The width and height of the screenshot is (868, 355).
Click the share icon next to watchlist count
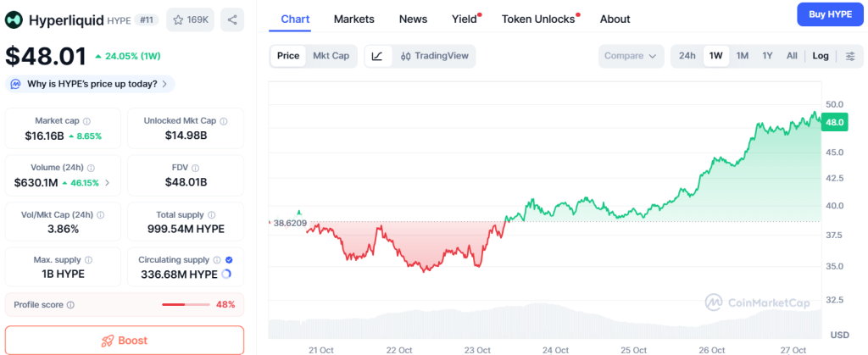pos(232,19)
